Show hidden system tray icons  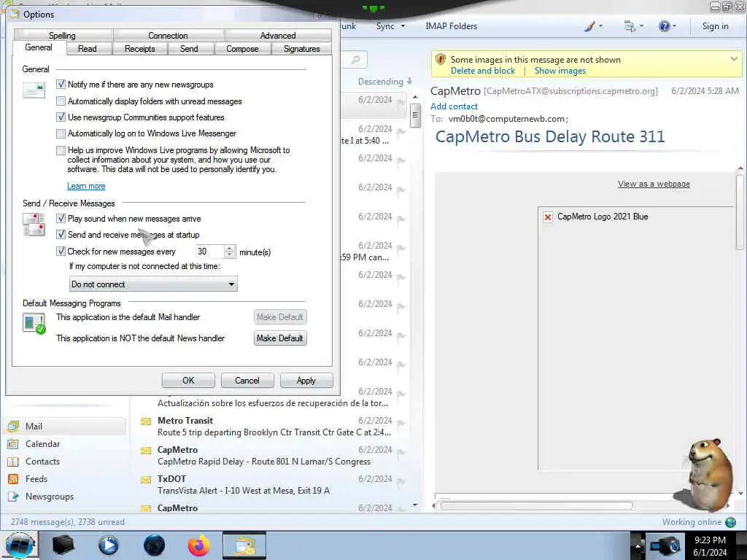click(638, 545)
